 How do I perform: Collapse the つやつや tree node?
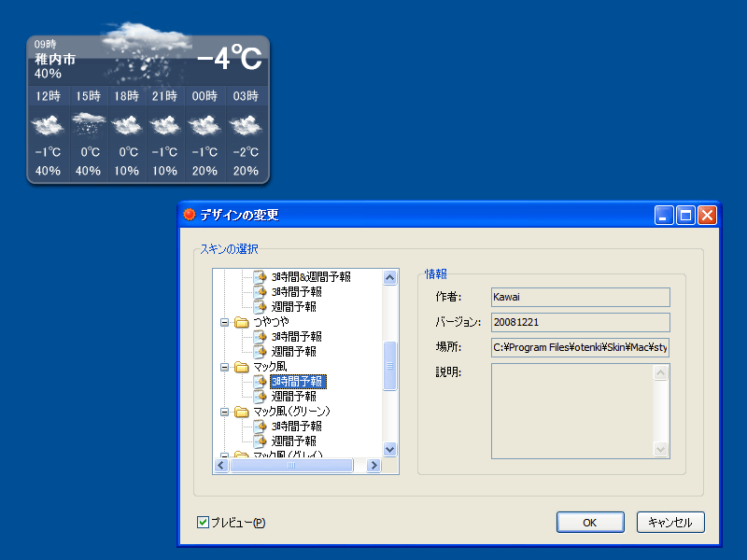(224, 322)
